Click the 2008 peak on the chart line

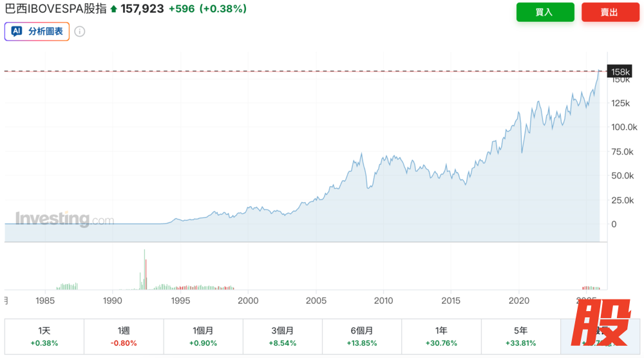[x=362, y=154]
